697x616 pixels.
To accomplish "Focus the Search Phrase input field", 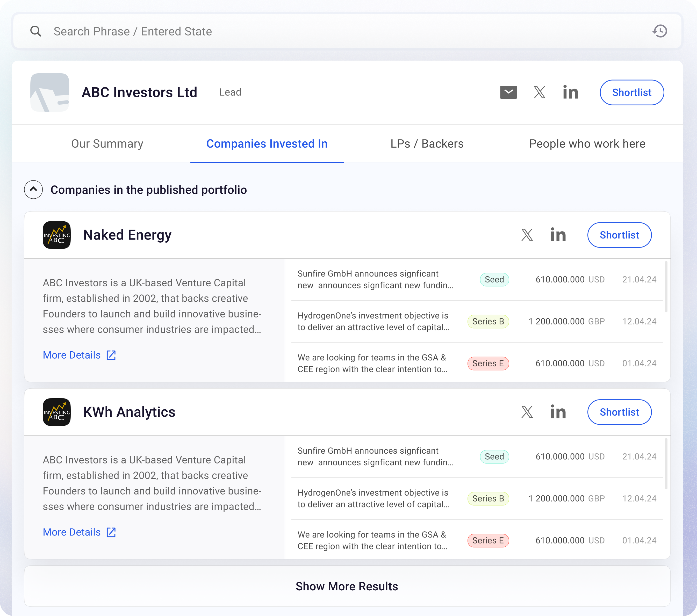I will coord(347,31).
